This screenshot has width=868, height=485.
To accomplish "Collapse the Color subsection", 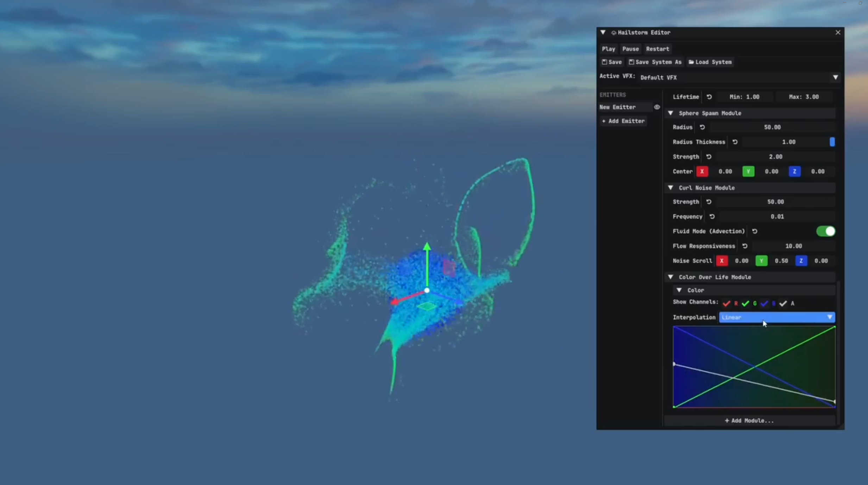I will point(679,290).
